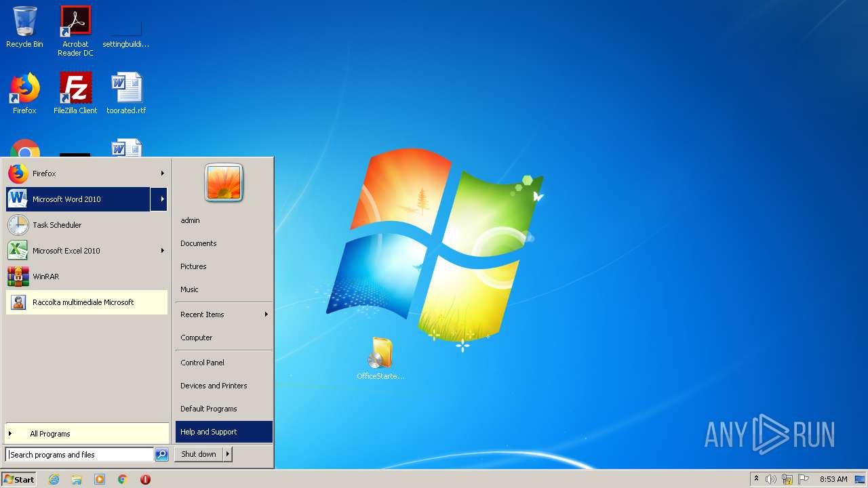The height and width of the screenshot is (488, 868).
Task: Expand Recent Items submenu arrow
Action: 267,314
